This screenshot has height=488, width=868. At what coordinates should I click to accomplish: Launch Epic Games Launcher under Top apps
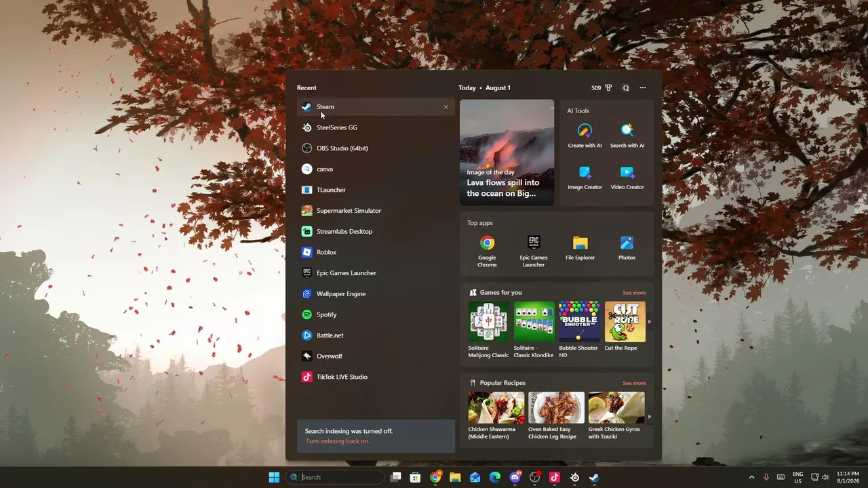pos(534,251)
